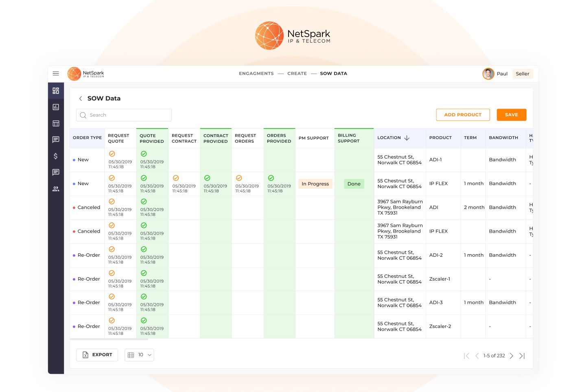Click the 2 month term cell
This screenshot has height=392, width=586.
pos(474,207)
